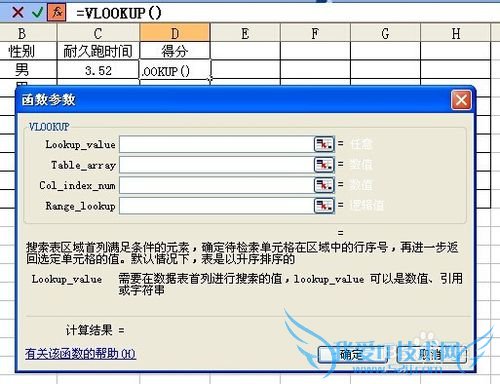This screenshot has width=500, height=384.
Task: Select the cell containing 男
Action: (28, 70)
